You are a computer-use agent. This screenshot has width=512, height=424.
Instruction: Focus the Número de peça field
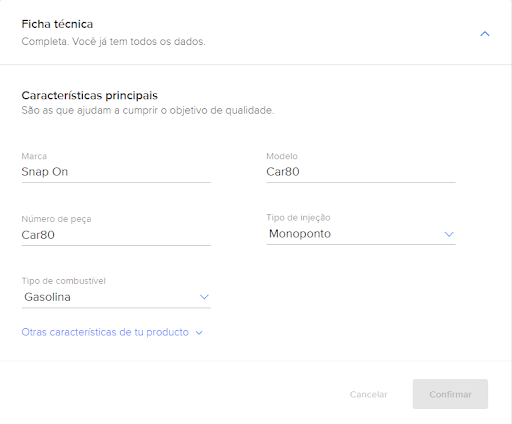pos(116,235)
